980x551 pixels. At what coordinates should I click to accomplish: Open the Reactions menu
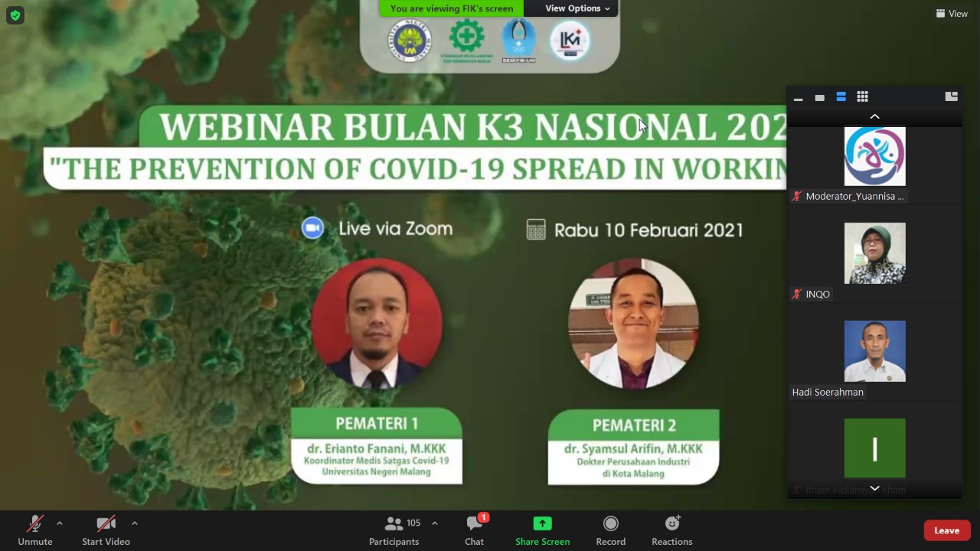(672, 530)
